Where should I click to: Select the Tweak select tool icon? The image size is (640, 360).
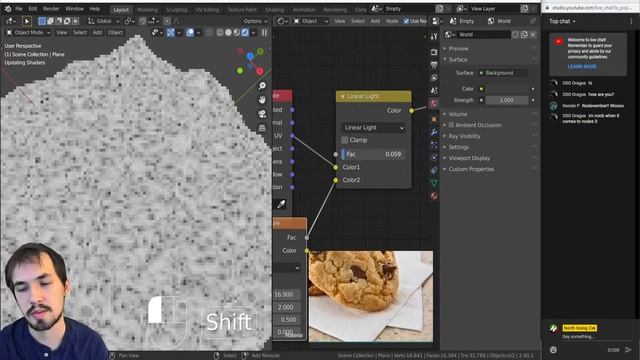27,21
